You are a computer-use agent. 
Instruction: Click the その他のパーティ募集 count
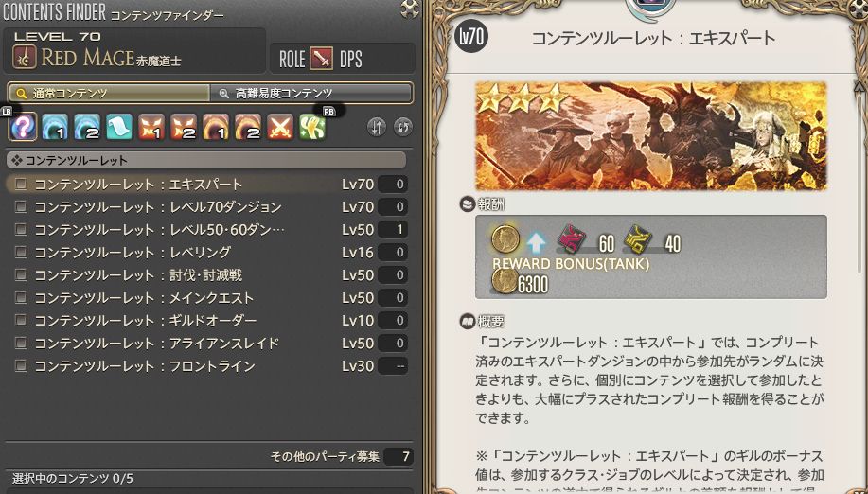tap(399, 456)
